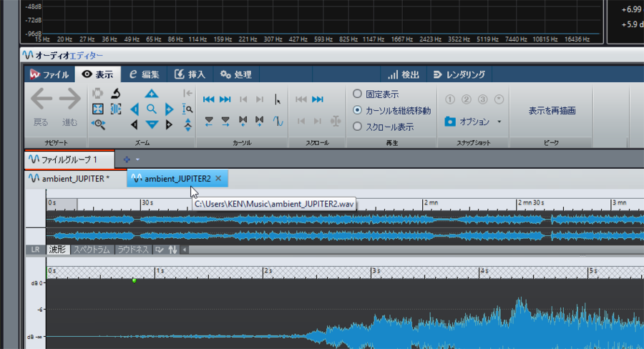Click snapshot preset number 1
Screen dimensions: 644x349
pos(450,99)
